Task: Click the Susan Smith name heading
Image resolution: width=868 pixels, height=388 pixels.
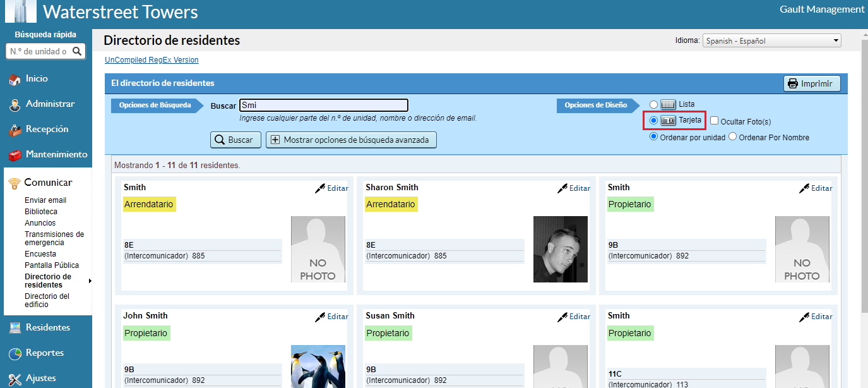Action: pos(391,315)
